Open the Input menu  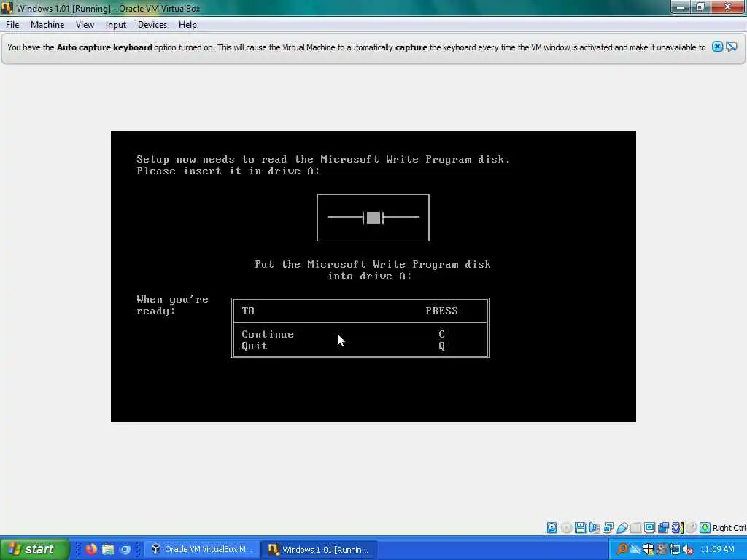116,25
